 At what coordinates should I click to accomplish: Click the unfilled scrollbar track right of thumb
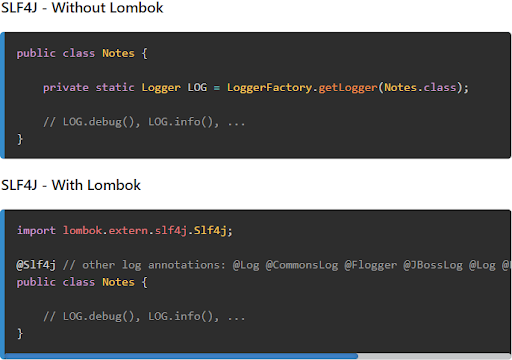pos(434,356)
